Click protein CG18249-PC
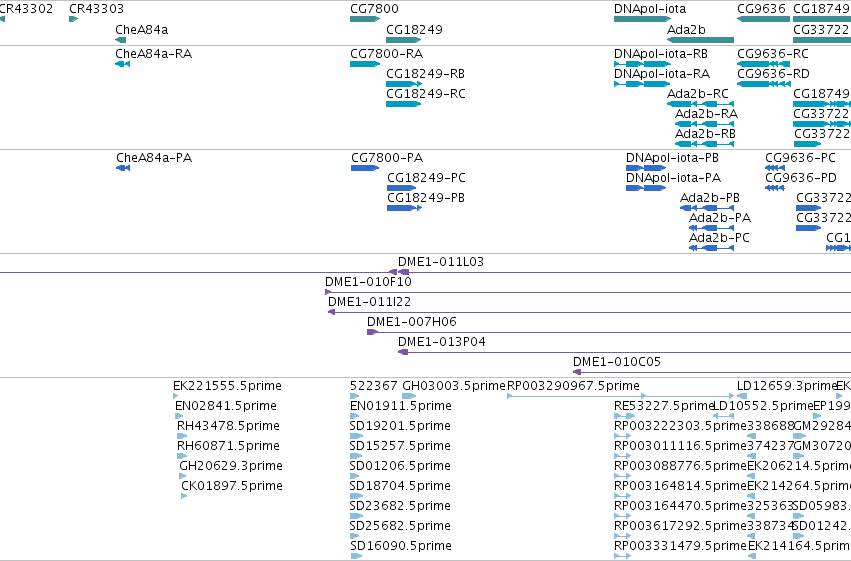This screenshot has width=851, height=561. [x=427, y=178]
